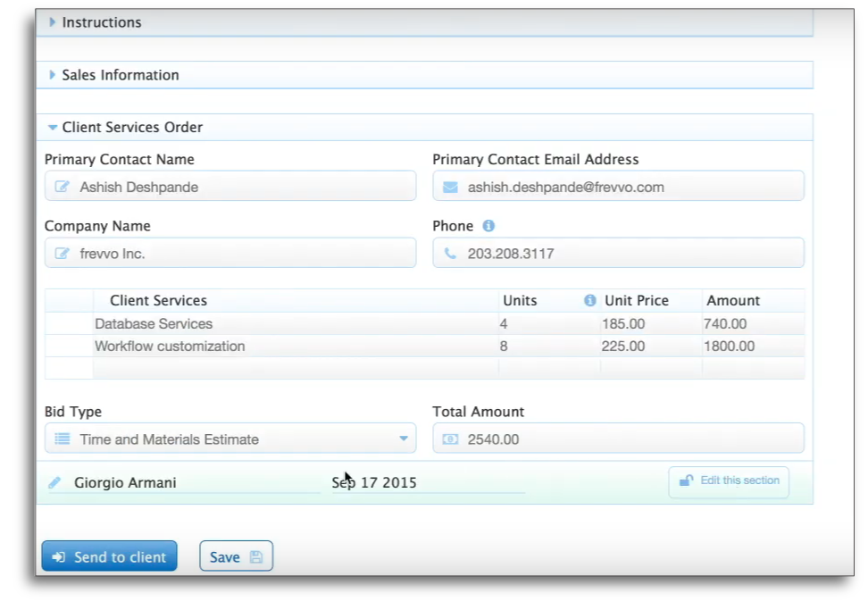Screen dimensions: 868x610
Task: Click the Primary Contact Name input field
Action: pyautogui.click(x=230, y=186)
